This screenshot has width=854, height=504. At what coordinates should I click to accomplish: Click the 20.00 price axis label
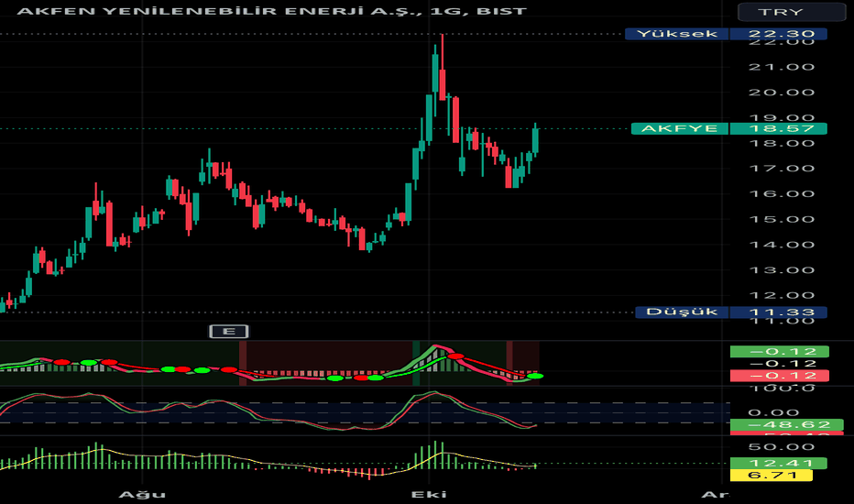(782, 93)
